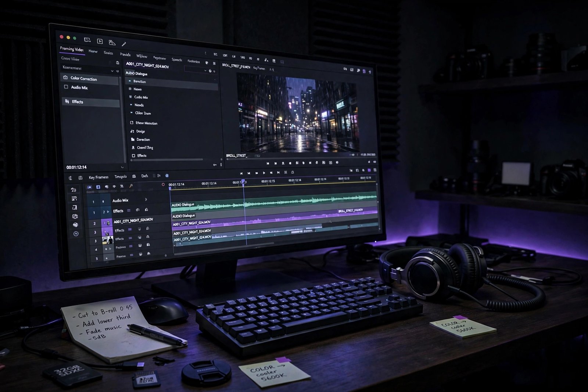Click the purple document icon above the preview

[364, 71]
